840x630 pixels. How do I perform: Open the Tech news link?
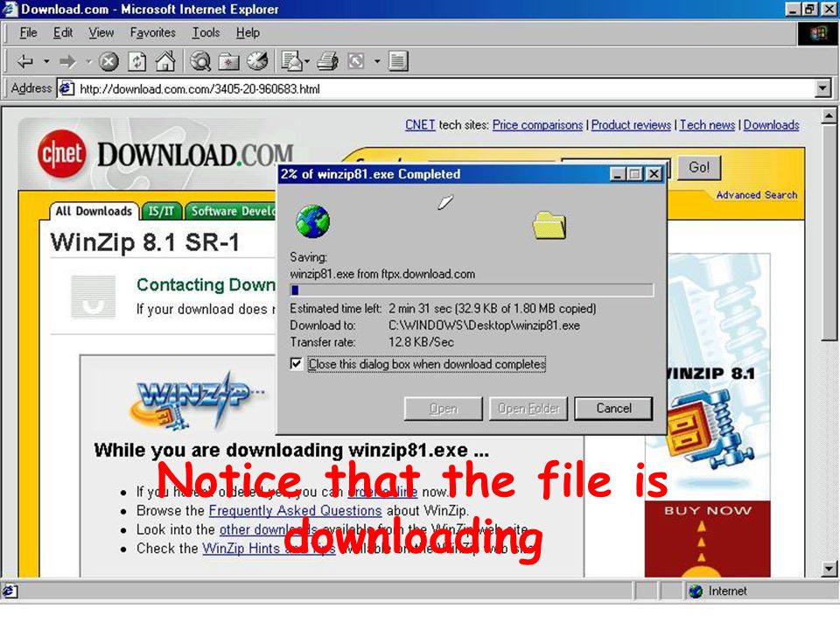point(707,125)
